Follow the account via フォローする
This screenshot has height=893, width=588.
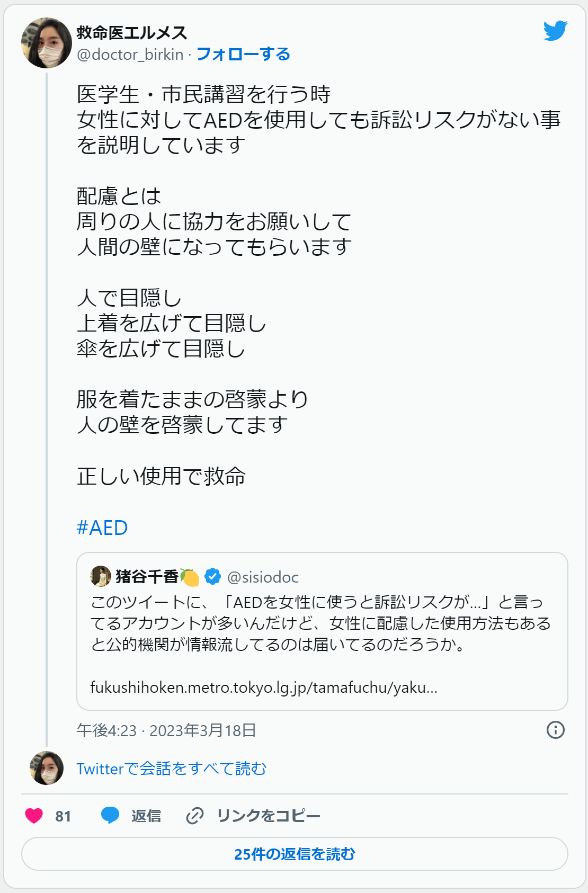coord(243,54)
